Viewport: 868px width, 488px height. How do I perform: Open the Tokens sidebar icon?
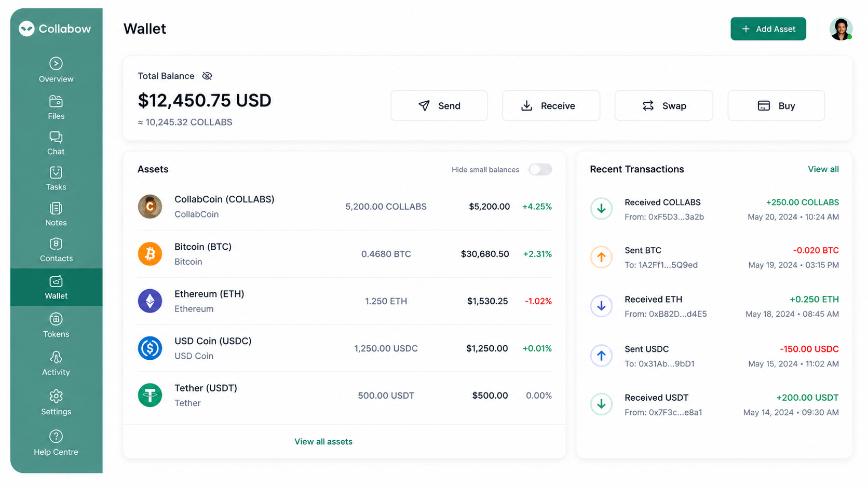pos(56,319)
